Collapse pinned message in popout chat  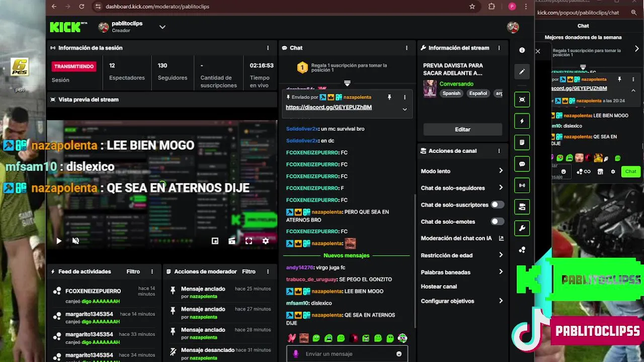click(633, 90)
